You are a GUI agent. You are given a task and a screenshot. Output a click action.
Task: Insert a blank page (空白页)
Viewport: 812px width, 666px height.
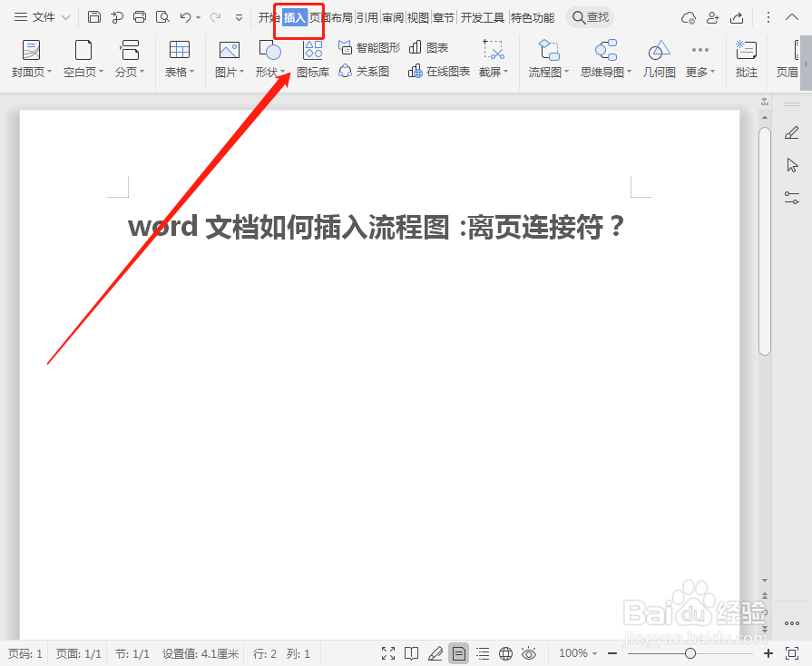point(83,58)
